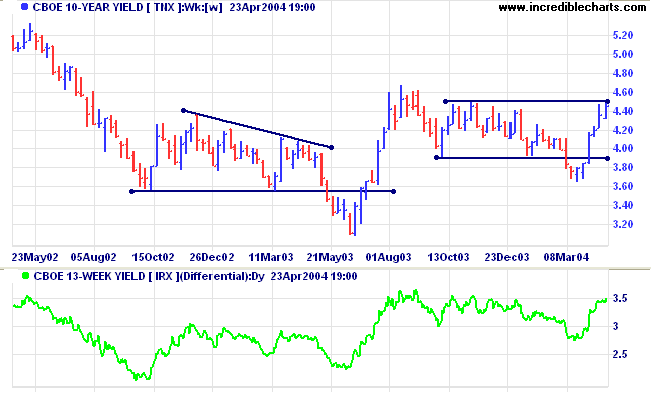Click the blue TNX legend dot
The height and width of the screenshot is (395, 651).
point(25,7)
